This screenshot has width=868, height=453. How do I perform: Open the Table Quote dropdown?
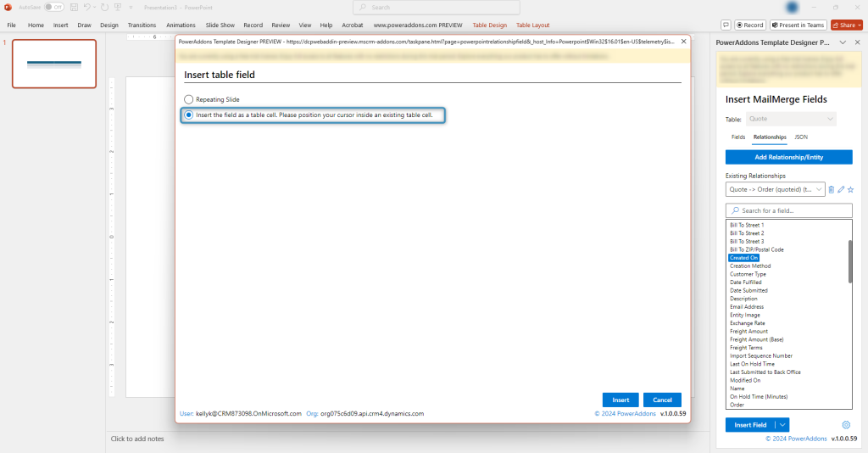tap(791, 119)
